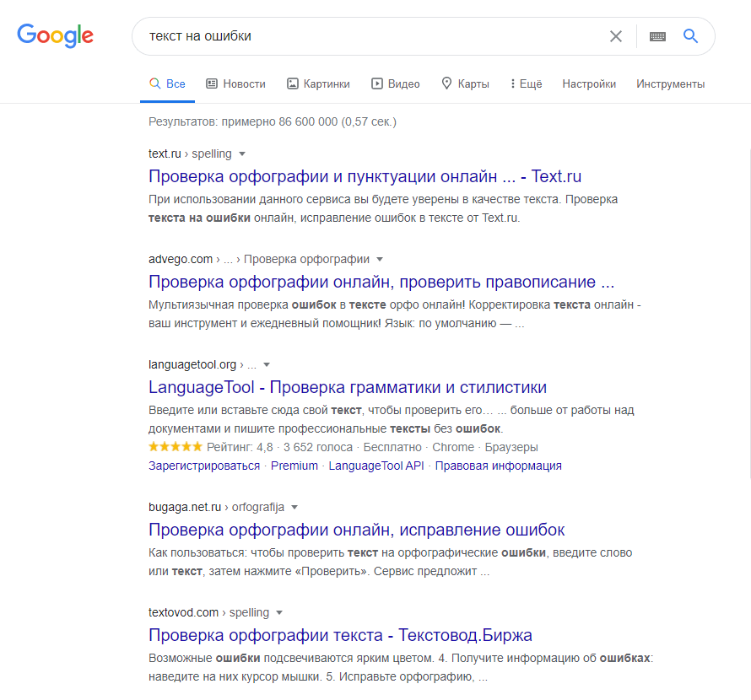This screenshot has width=751, height=700.
Task: Expand the Ещё menu
Action: pyautogui.click(x=526, y=83)
